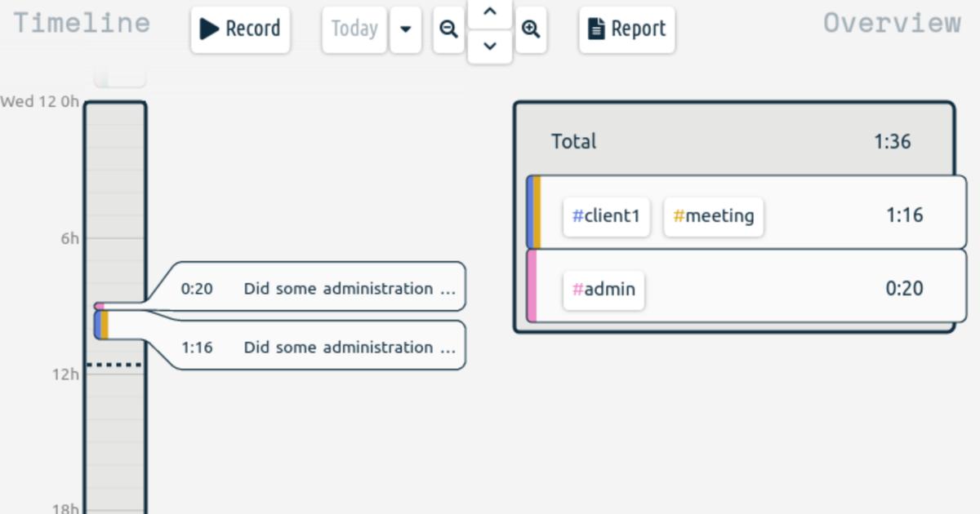This screenshot has height=514, width=980.
Task: Open the 1:16 administration record
Action: 317,347
